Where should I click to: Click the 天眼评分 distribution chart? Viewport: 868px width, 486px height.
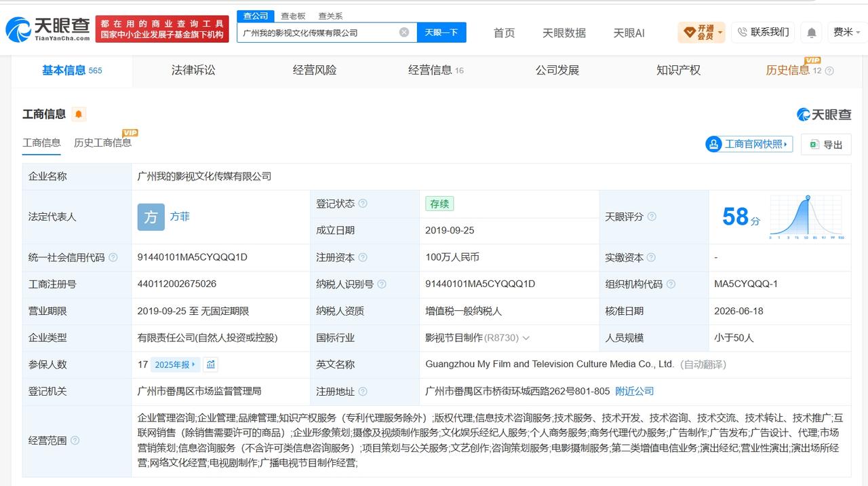coord(806,217)
